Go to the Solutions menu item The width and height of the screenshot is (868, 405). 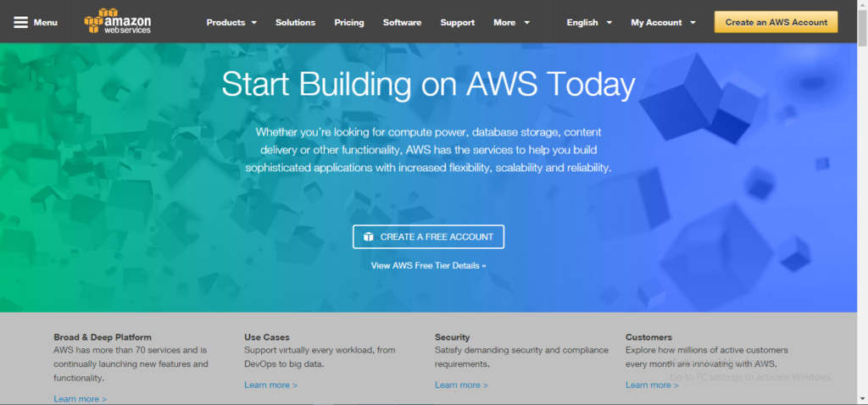click(x=295, y=23)
